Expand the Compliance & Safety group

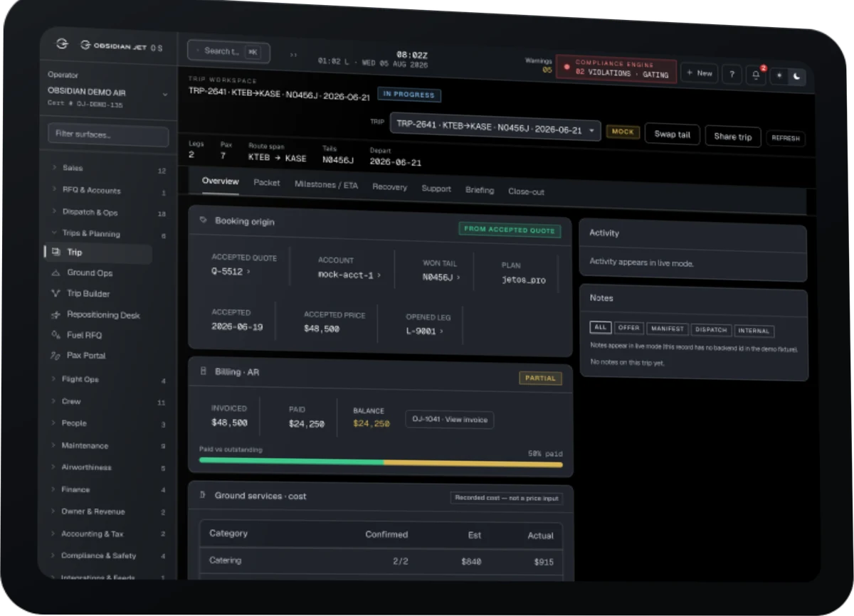coord(108,556)
